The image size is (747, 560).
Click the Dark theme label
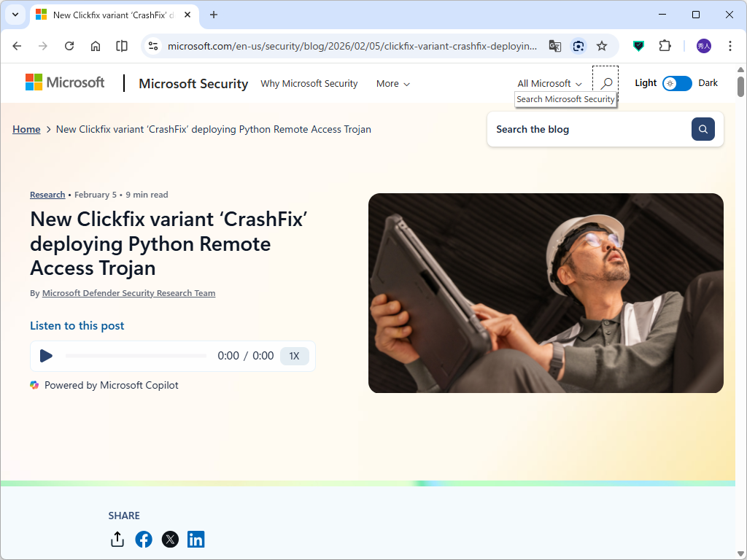point(708,83)
